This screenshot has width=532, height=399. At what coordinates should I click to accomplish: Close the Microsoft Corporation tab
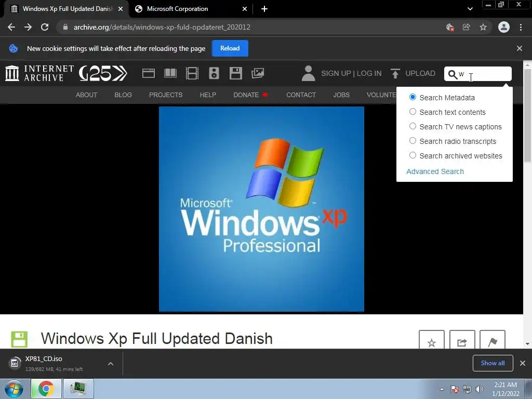tap(245, 9)
